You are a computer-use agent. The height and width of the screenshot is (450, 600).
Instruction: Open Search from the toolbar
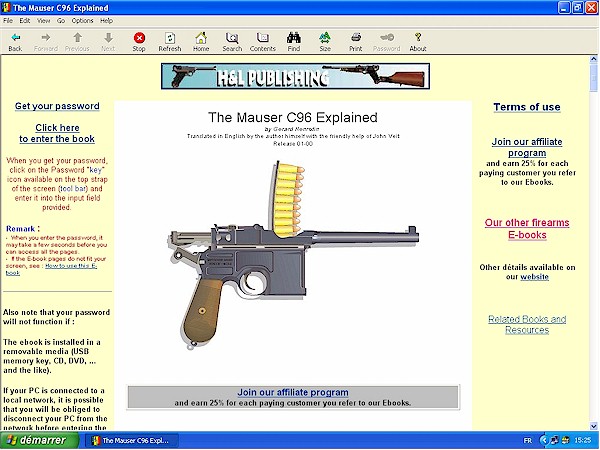(x=232, y=38)
